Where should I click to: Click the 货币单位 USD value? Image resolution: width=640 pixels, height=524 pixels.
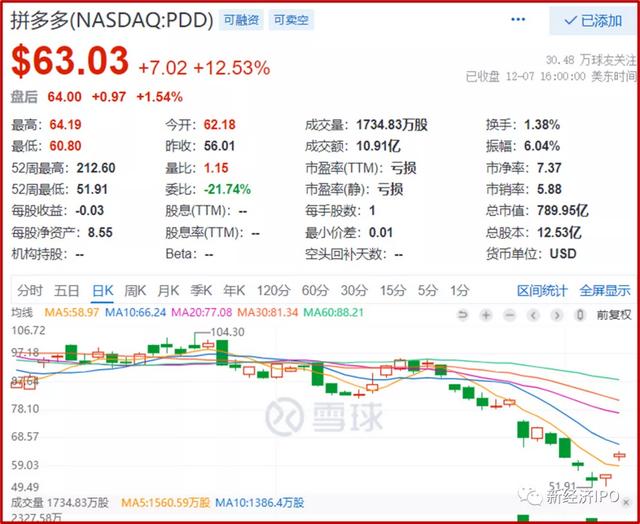[x=563, y=254]
